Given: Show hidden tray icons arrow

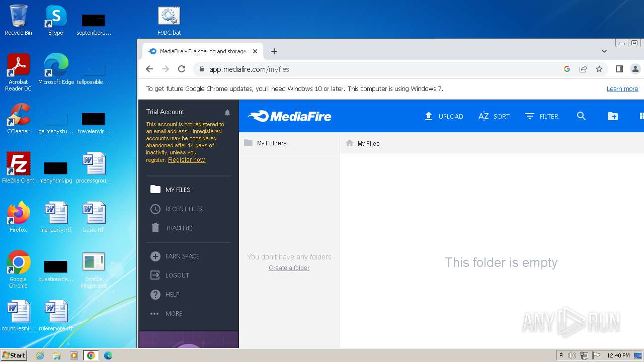Looking at the screenshot, I should pos(561,355).
